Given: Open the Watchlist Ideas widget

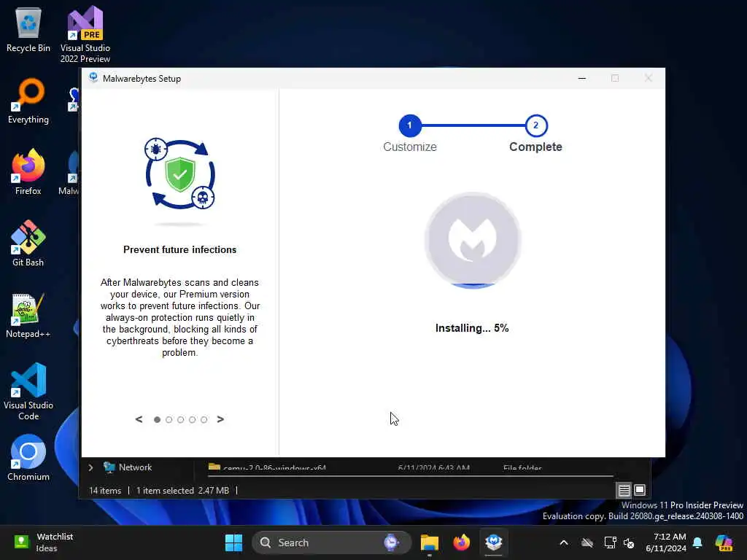Looking at the screenshot, I should (x=43, y=542).
